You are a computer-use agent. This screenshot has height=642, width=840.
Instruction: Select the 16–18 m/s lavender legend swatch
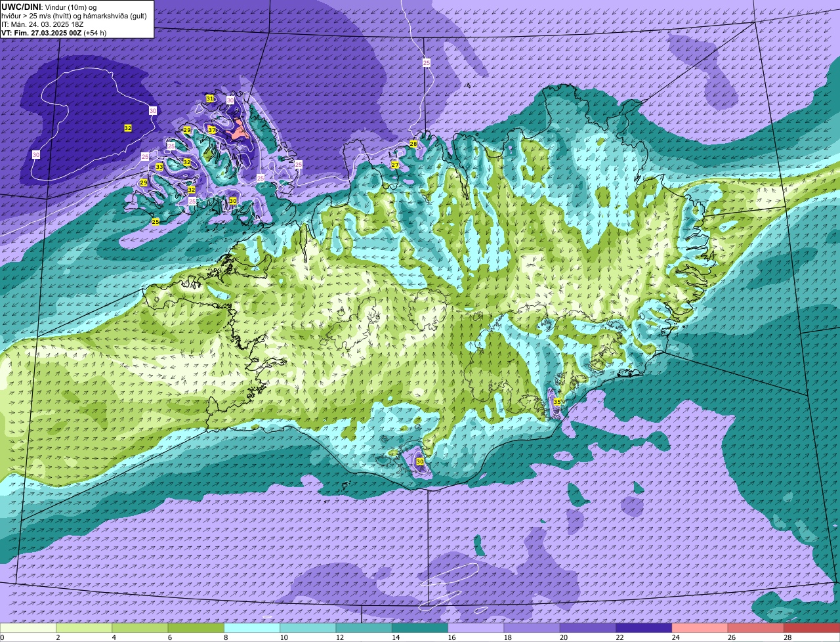pyautogui.click(x=476, y=628)
